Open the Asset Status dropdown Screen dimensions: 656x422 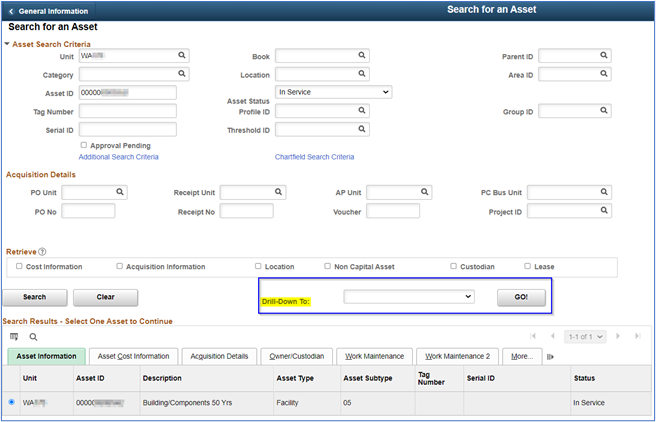point(333,92)
